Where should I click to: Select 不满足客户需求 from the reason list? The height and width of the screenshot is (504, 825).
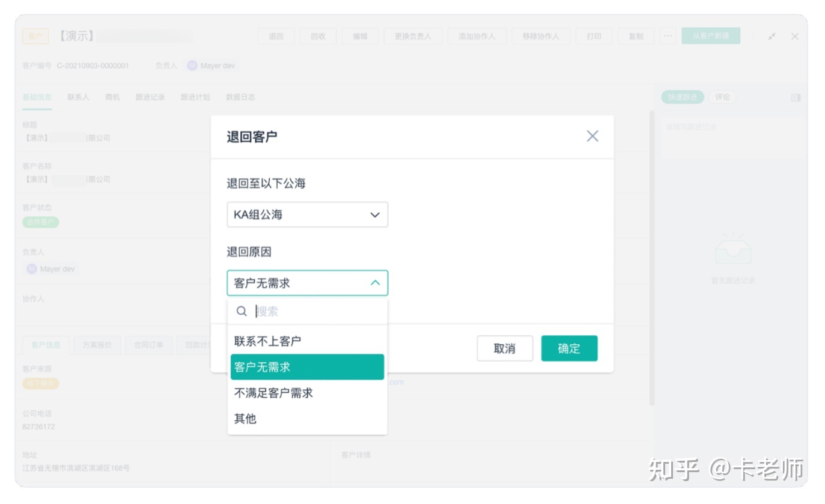click(273, 393)
